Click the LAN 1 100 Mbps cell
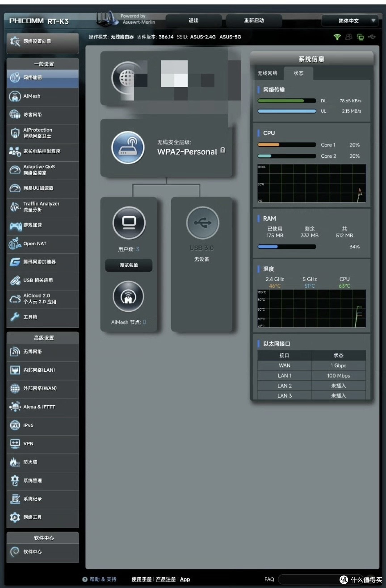This screenshot has height=588, width=386. 339,376
